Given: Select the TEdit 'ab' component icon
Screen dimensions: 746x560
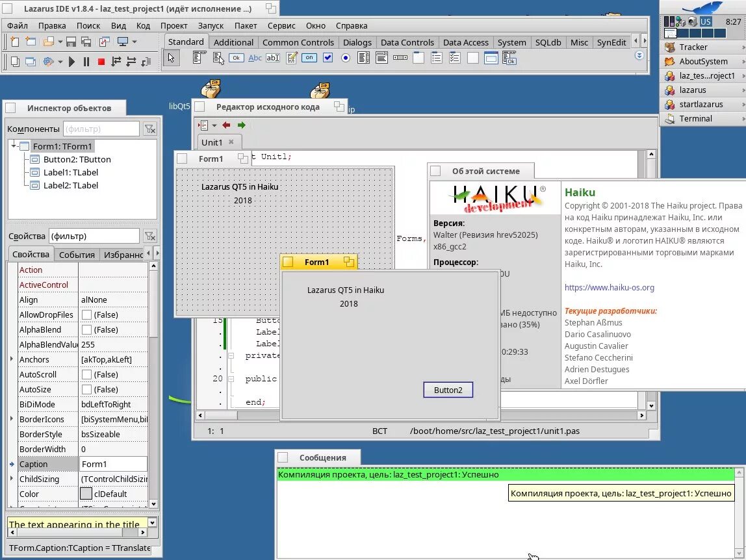Looking at the screenshot, I should (x=273, y=58).
